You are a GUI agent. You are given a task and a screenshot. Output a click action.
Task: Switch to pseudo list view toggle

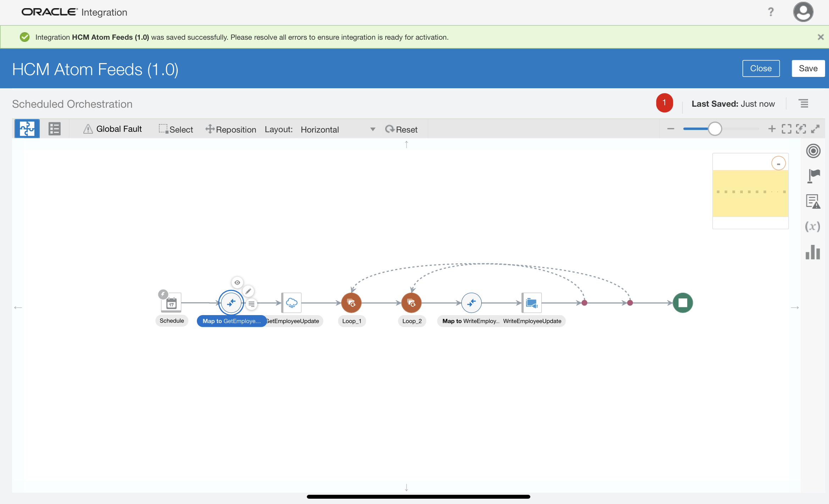point(54,129)
